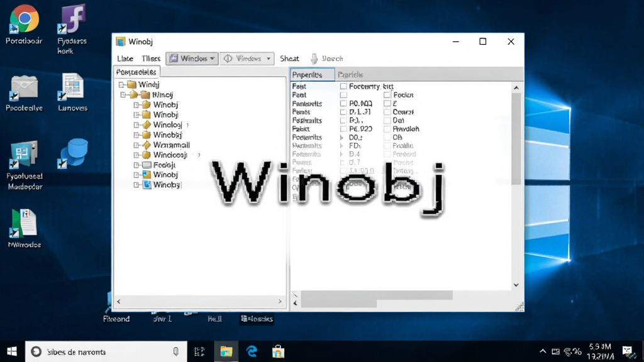Select the blue database cylinder desktop icon
The image size is (644, 362).
coord(73,153)
